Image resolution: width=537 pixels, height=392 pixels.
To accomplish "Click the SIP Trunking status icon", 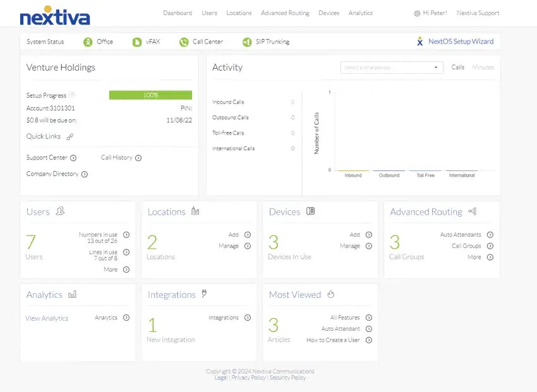I will 247,42.
